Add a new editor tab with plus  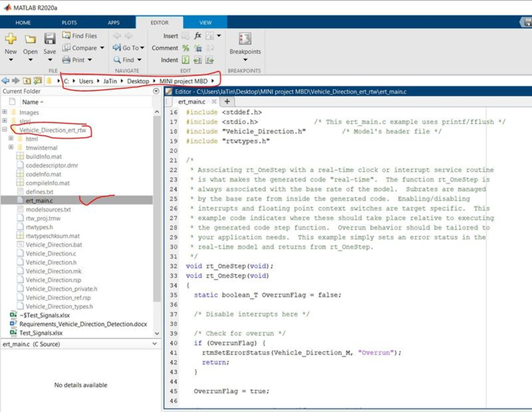point(227,102)
